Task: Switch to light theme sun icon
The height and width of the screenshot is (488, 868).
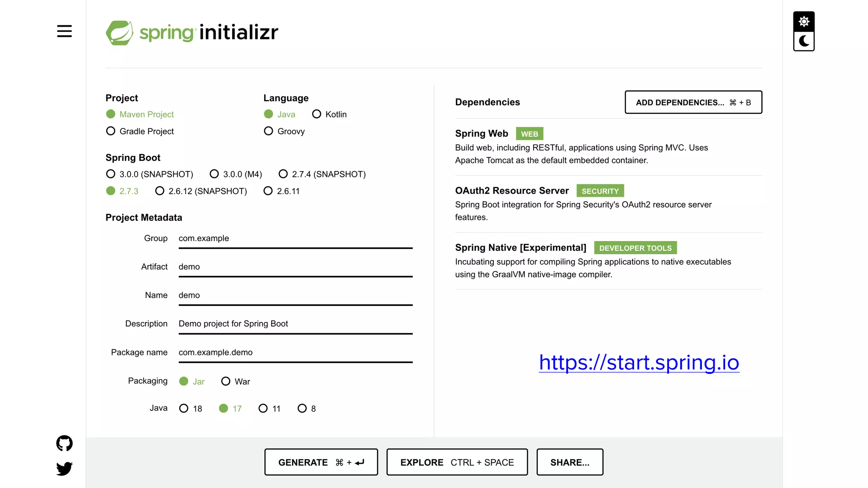Action: pos(804,22)
